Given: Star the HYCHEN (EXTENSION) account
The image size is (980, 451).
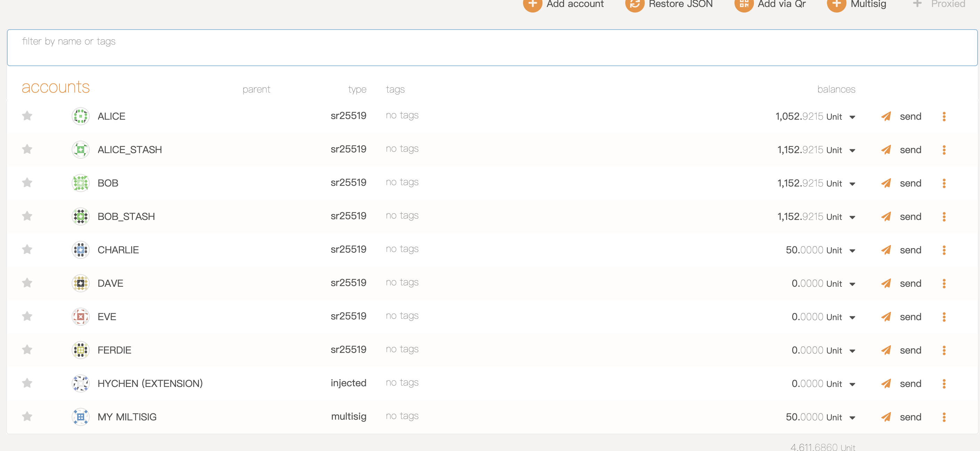Looking at the screenshot, I should point(27,383).
